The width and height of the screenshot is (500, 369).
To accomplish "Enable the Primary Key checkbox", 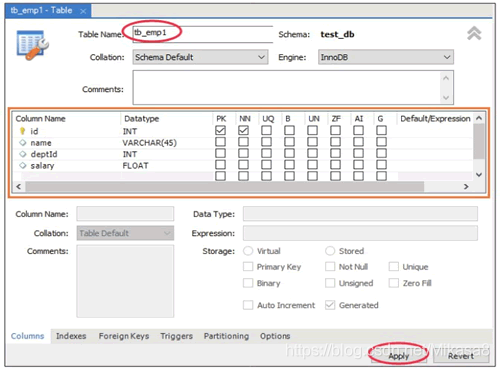I will [x=248, y=267].
